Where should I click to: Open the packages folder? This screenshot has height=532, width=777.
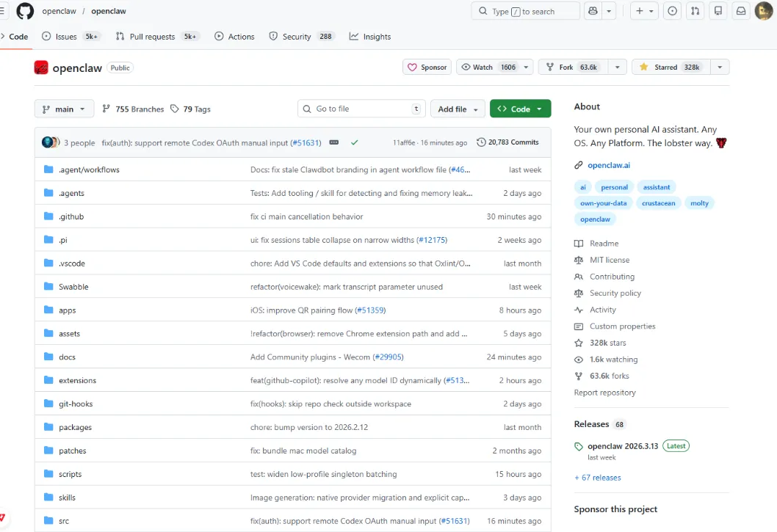75,427
